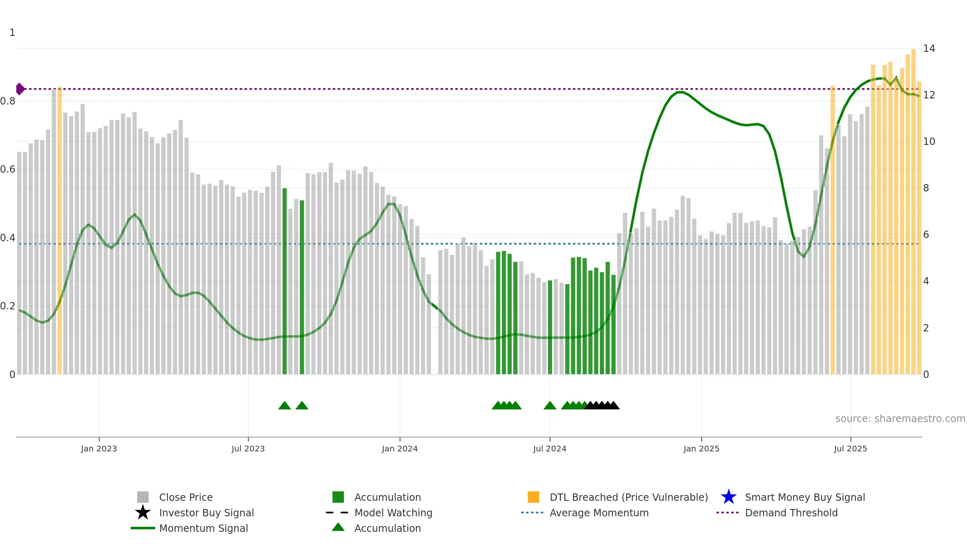Click the green Momentum Signal line icon

[143, 528]
